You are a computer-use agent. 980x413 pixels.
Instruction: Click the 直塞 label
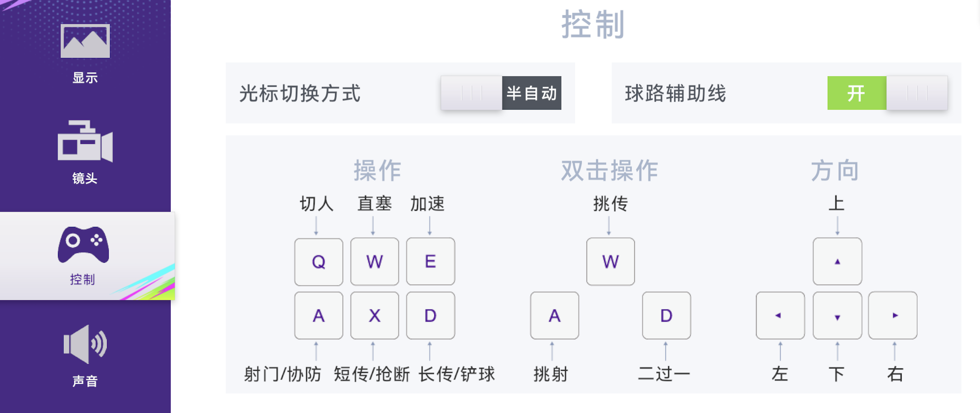pyautogui.click(x=375, y=204)
